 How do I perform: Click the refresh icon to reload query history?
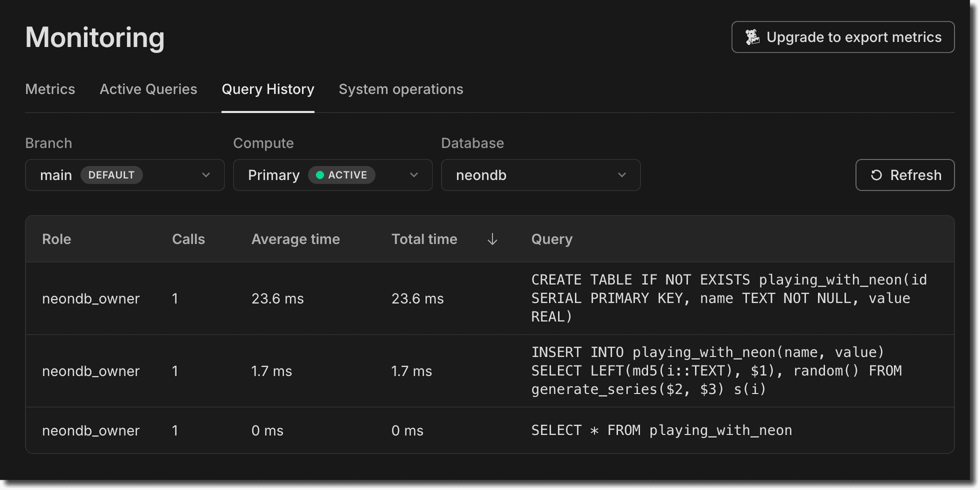pyautogui.click(x=876, y=175)
